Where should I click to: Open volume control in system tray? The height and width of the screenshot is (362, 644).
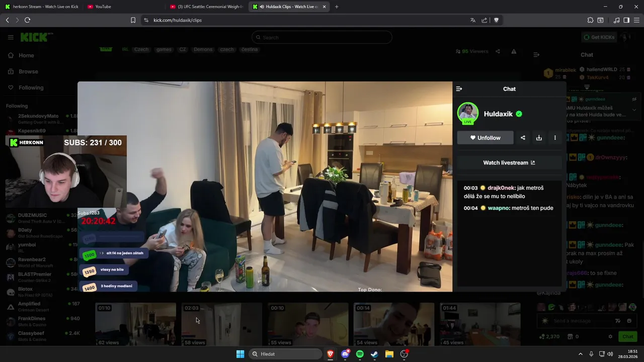click(610, 354)
